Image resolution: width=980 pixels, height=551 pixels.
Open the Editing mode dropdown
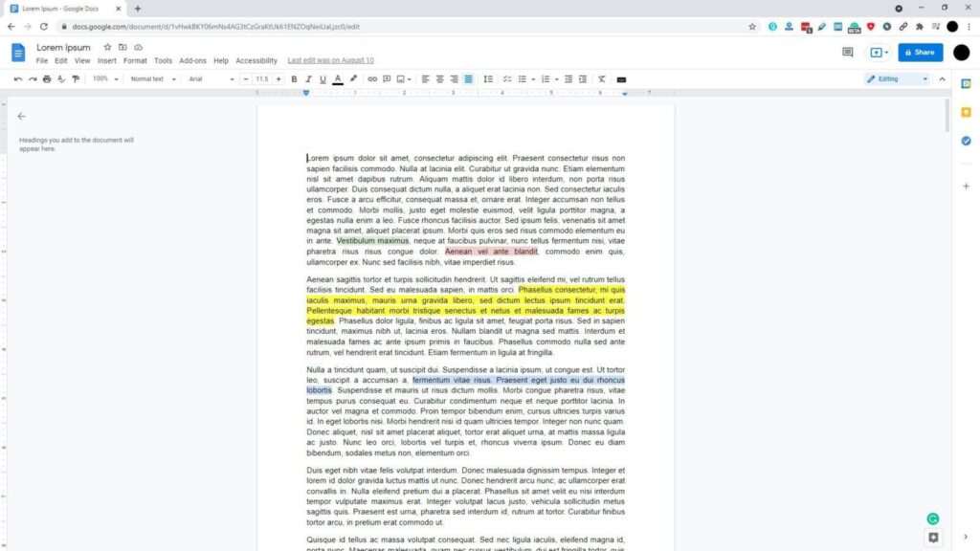click(x=897, y=79)
